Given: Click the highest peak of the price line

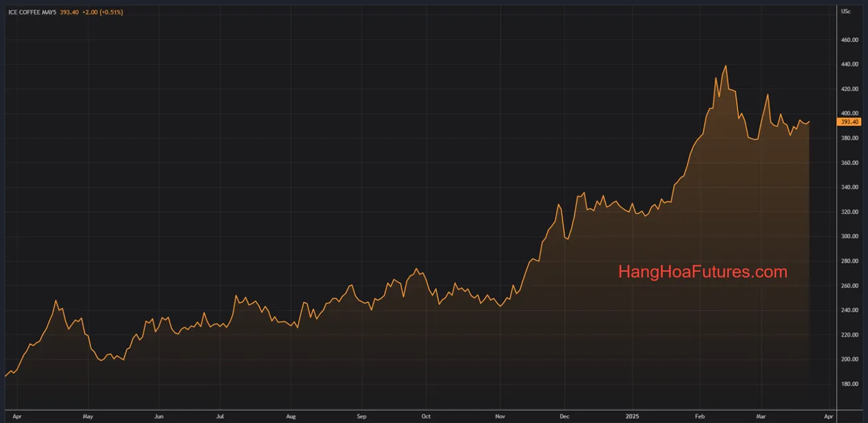Looking at the screenshot, I should (726, 66).
